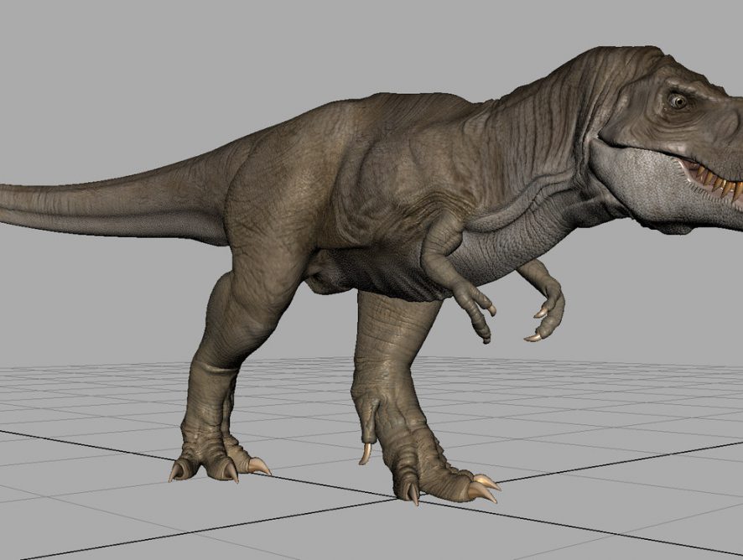
Task: Click the toe claws of the forward foot
Action: pos(482,488)
